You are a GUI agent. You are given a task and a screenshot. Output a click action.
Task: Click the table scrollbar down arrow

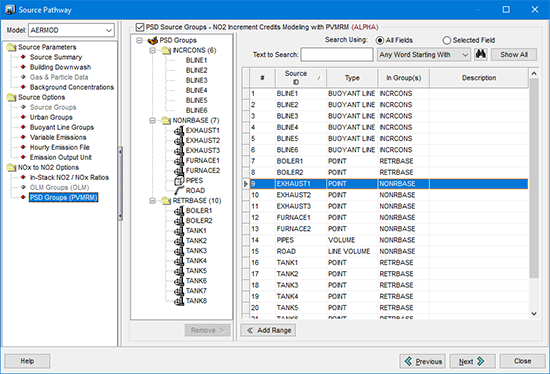coord(534,313)
